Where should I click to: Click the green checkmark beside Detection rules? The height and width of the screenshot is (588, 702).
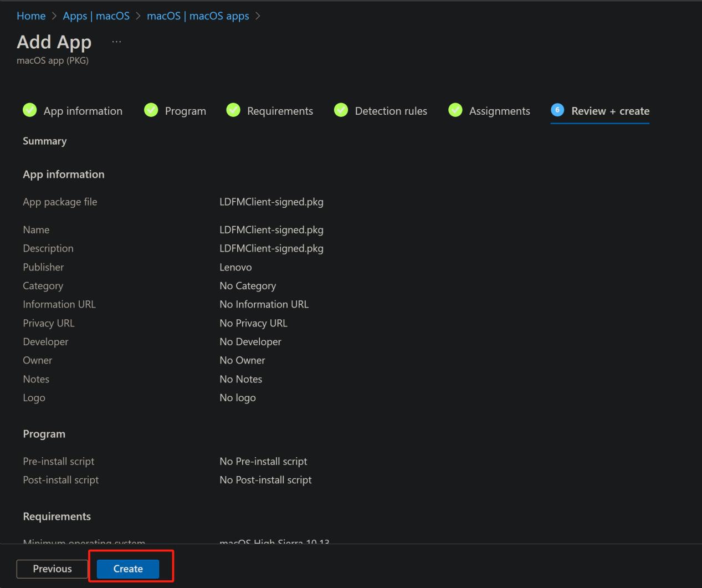click(x=341, y=110)
